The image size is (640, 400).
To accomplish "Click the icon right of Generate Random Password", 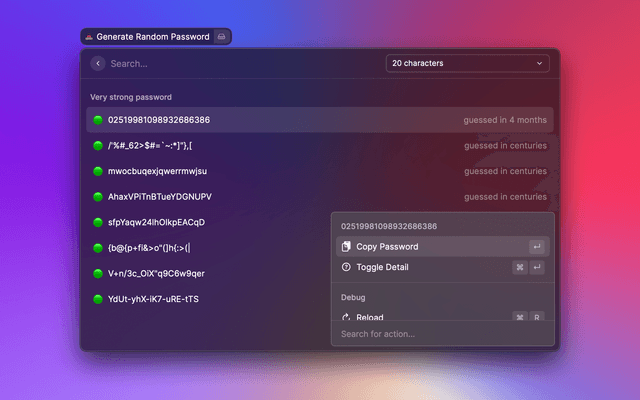I will click(222, 37).
